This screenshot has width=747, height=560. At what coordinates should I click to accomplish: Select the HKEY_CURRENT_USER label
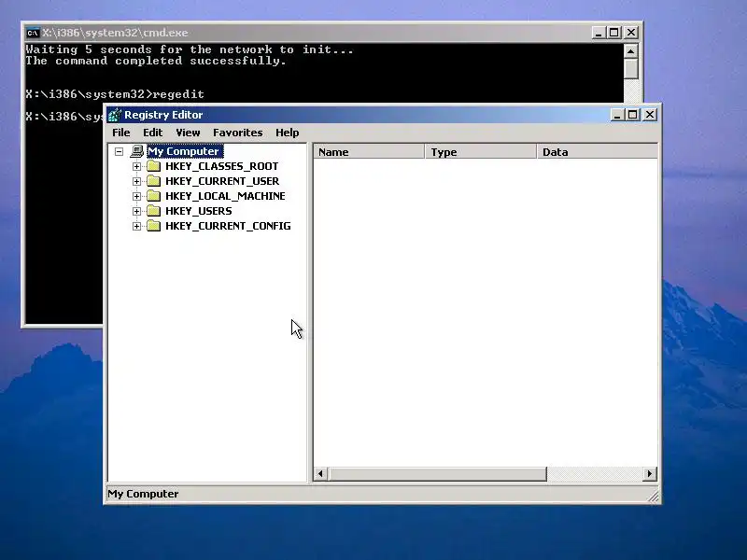pyautogui.click(x=222, y=181)
